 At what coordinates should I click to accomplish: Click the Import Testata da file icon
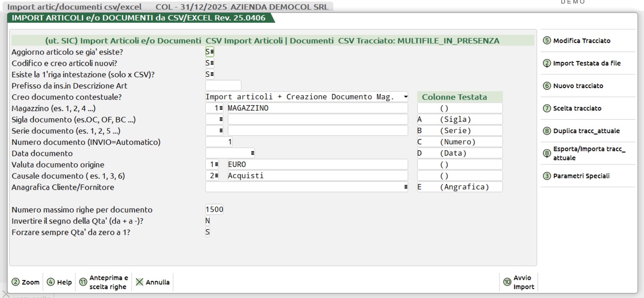tap(547, 63)
